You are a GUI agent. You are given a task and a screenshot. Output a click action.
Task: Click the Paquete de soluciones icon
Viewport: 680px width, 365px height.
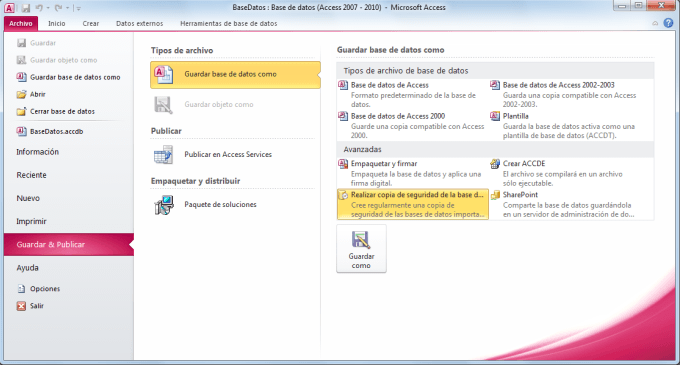click(163, 205)
